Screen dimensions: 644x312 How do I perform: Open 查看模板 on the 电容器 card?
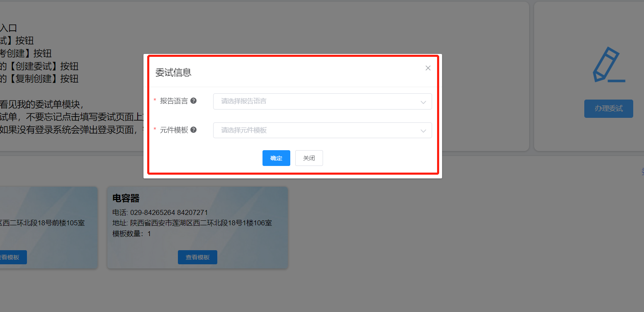coord(197,257)
